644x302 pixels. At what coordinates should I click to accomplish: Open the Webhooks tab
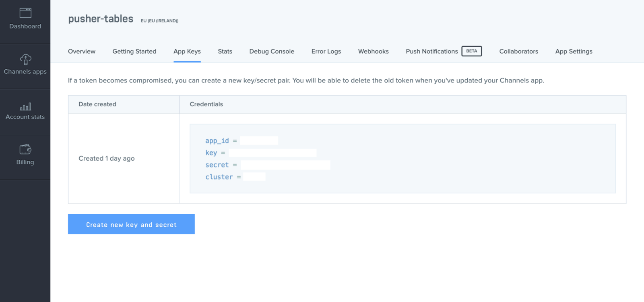(374, 51)
